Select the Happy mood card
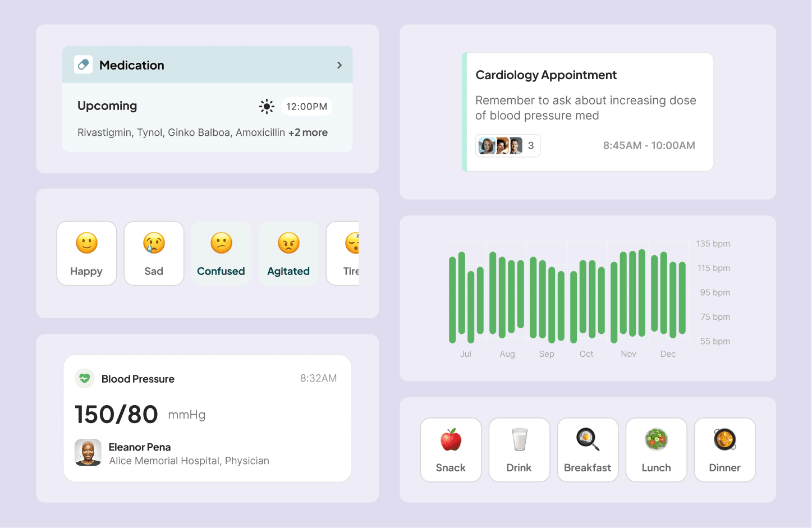812x528 pixels. pos(86,253)
